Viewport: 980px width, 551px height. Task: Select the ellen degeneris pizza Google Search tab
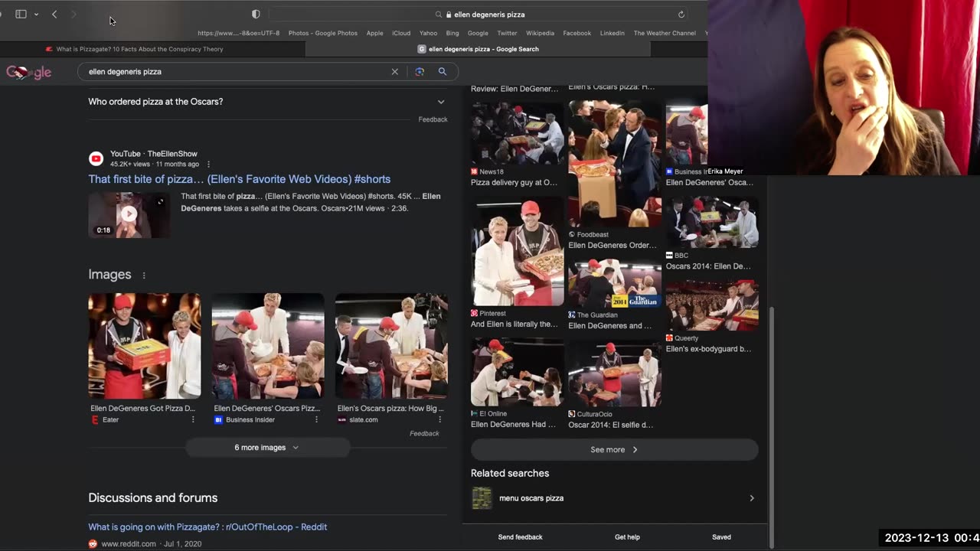pos(478,49)
